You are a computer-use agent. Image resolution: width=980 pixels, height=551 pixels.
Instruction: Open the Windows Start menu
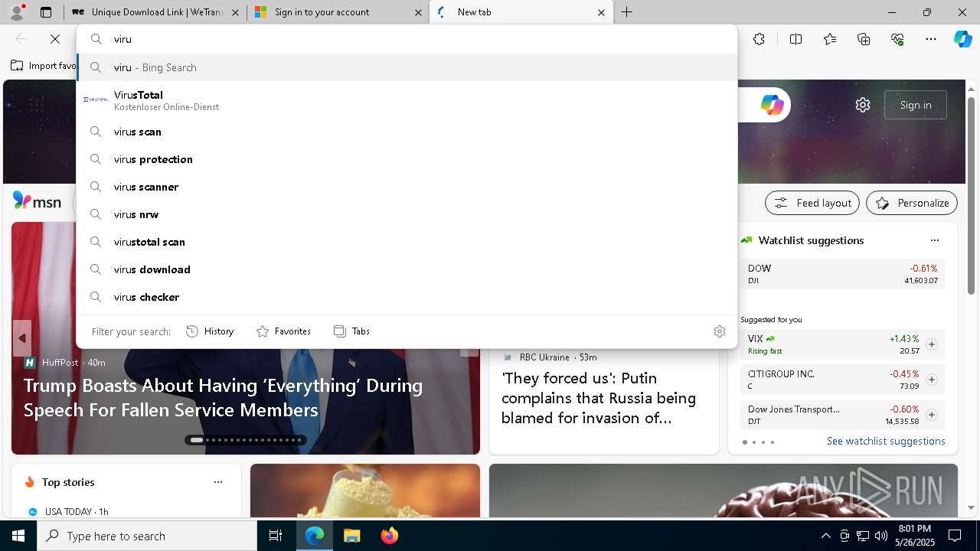[18, 536]
